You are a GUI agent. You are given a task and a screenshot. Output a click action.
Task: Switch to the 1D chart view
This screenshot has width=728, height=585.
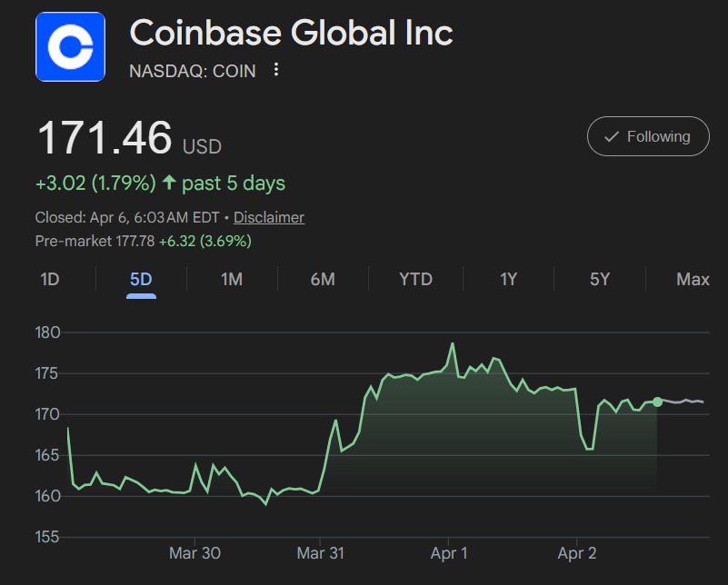click(x=49, y=279)
